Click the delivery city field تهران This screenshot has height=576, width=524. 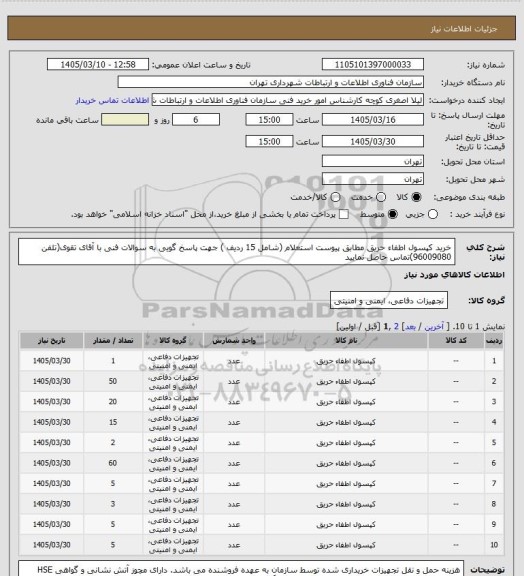[373, 179]
